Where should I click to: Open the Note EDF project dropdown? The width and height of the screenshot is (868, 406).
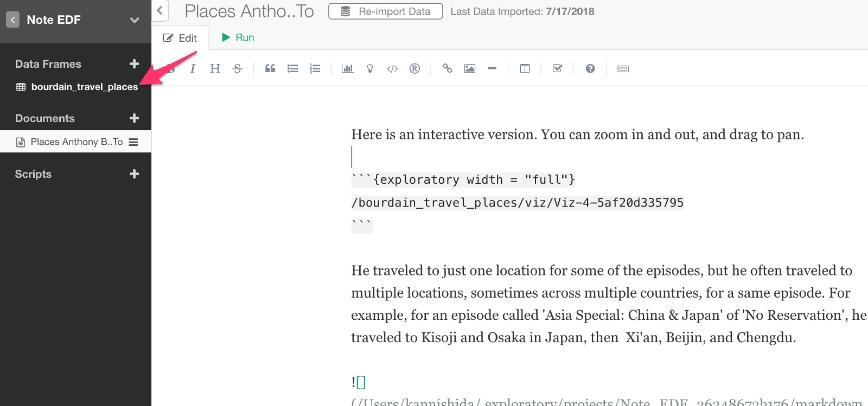(x=135, y=20)
